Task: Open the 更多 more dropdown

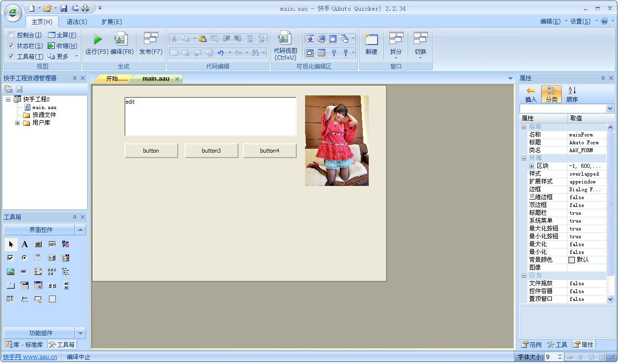Action: tap(63, 56)
